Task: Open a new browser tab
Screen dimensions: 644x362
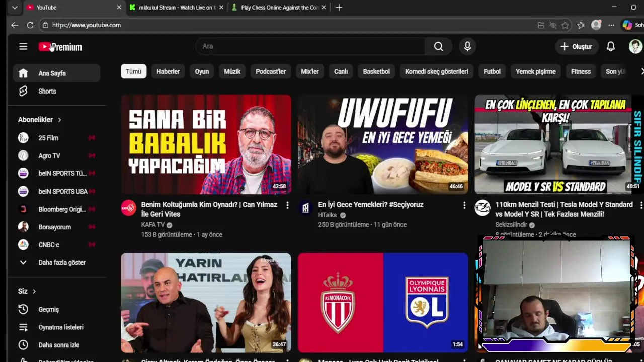Action: 339,8
